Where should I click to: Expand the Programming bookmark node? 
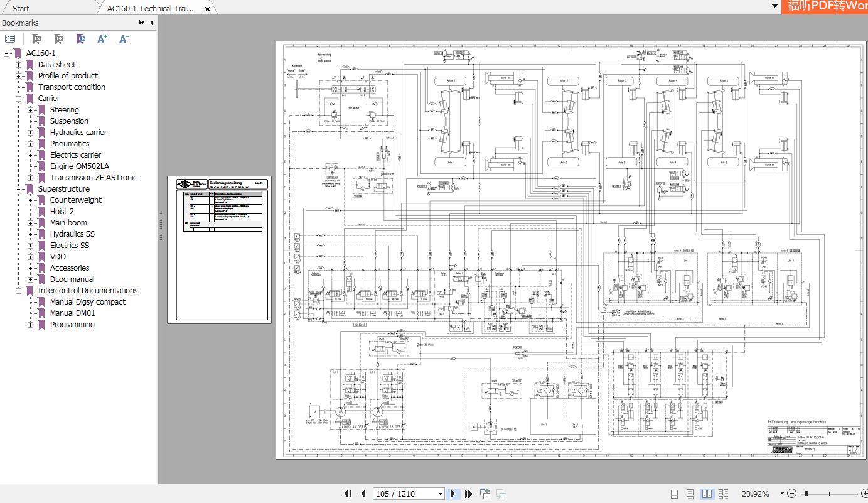pyautogui.click(x=31, y=324)
